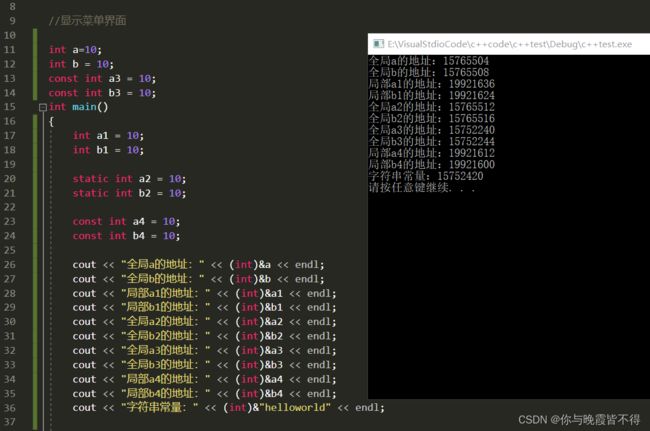This screenshot has width=650, height=431.
Task: Click the 'int a1 = 10;' declaration
Action: 108,136
